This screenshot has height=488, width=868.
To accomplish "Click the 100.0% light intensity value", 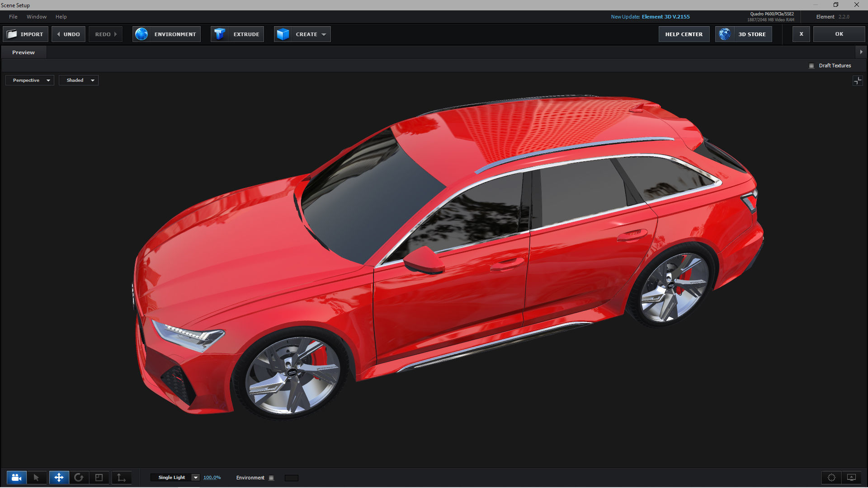I will point(212,478).
